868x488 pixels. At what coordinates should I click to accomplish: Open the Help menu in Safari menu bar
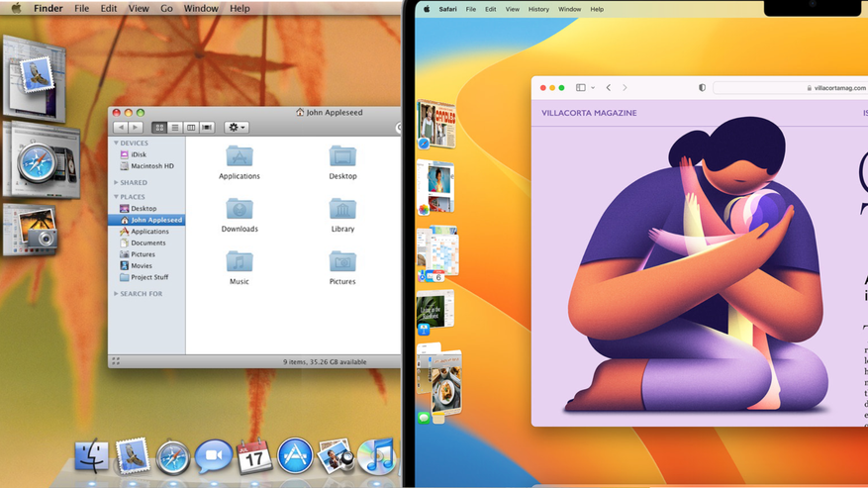(x=597, y=9)
